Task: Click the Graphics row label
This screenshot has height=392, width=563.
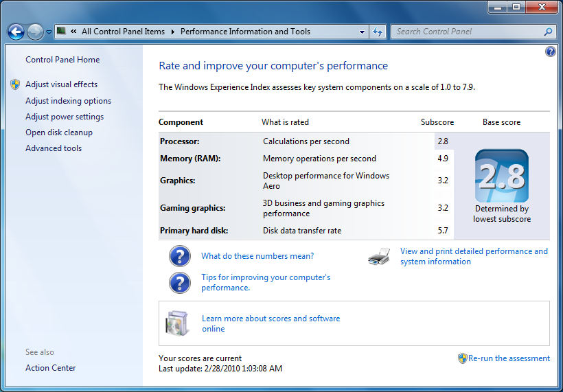Action: point(177,181)
